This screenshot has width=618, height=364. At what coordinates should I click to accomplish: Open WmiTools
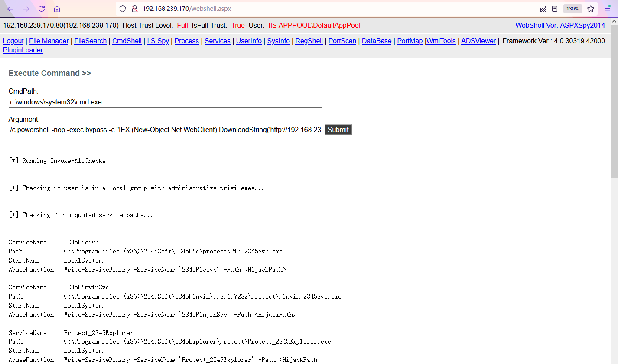pos(441,41)
